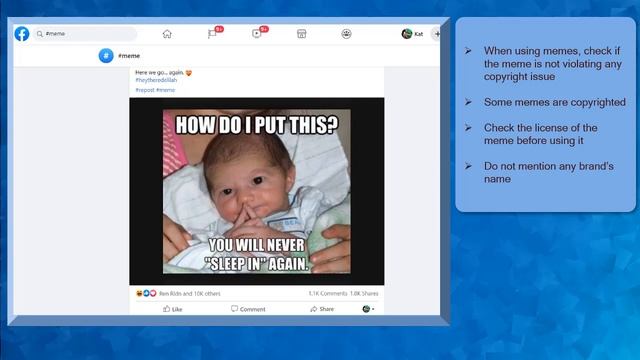Click the "Some memes are copyrighted" bullet text
This screenshot has height=360, width=640.
tap(555, 102)
